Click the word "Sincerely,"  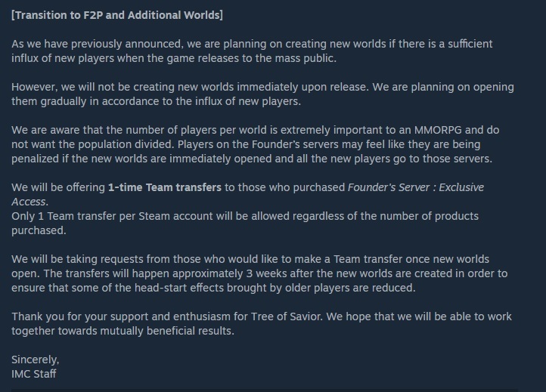[x=36, y=360]
